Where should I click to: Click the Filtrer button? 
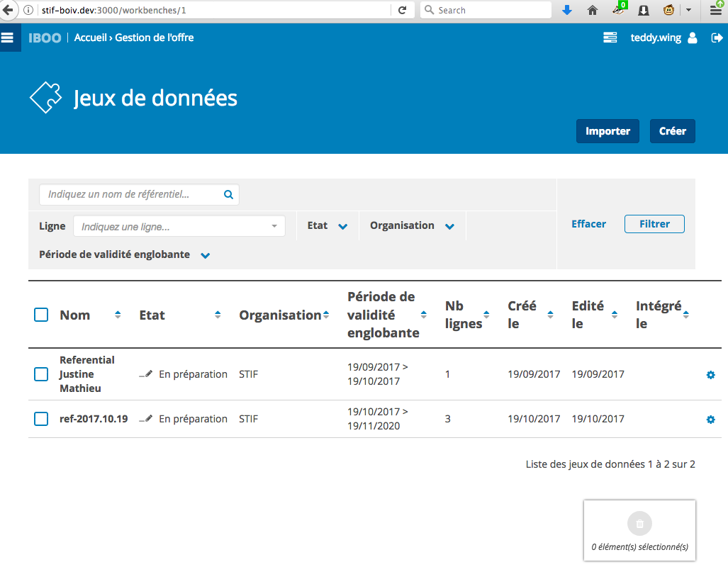[654, 224]
